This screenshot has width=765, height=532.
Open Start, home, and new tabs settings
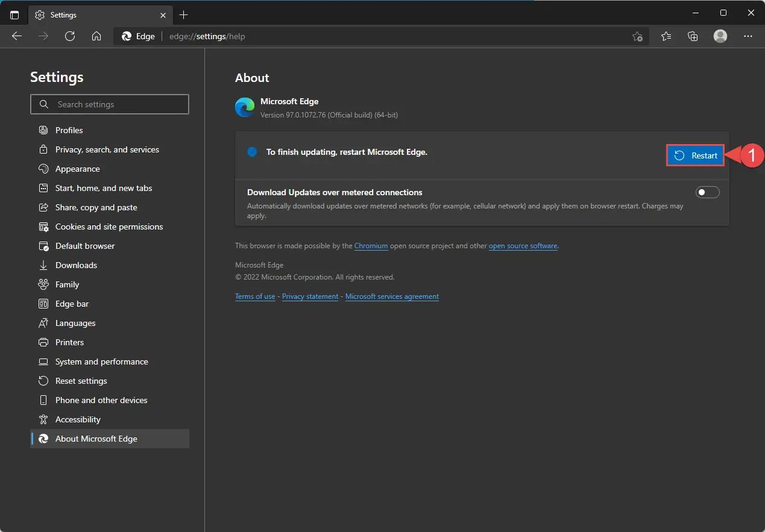(x=110, y=188)
